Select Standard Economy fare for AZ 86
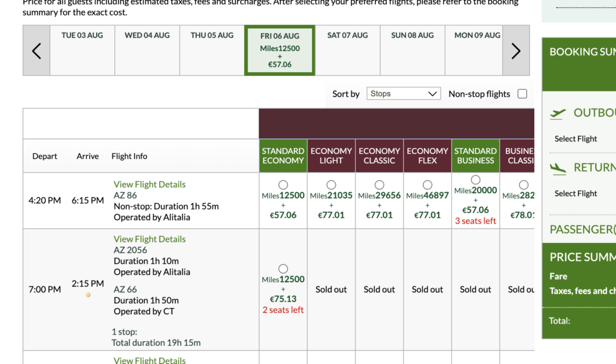Viewport: 616px width, 364px height. (283, 185)
